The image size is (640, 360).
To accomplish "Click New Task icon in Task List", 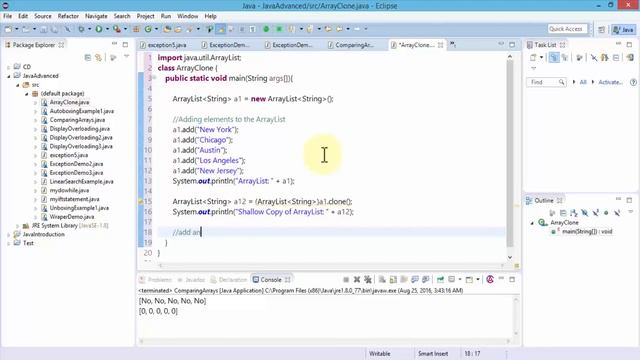I will pos(533,58).
